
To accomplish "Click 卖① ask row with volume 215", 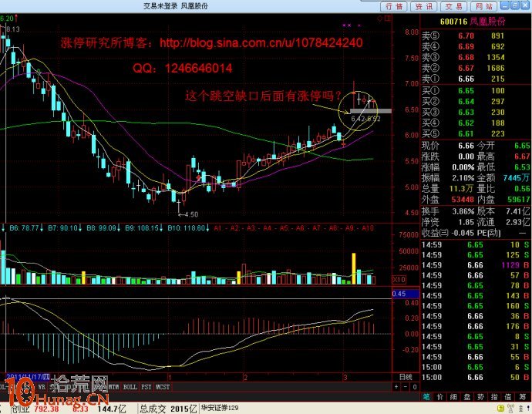I will 476,79.
